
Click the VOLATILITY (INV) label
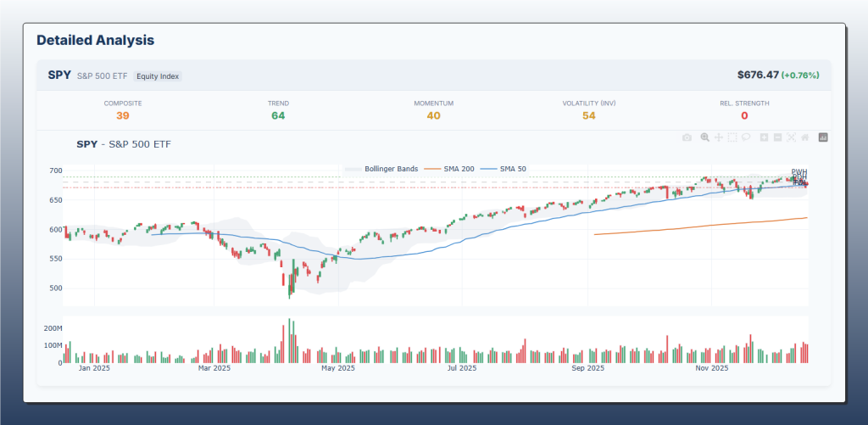click(x=589, y=103)
